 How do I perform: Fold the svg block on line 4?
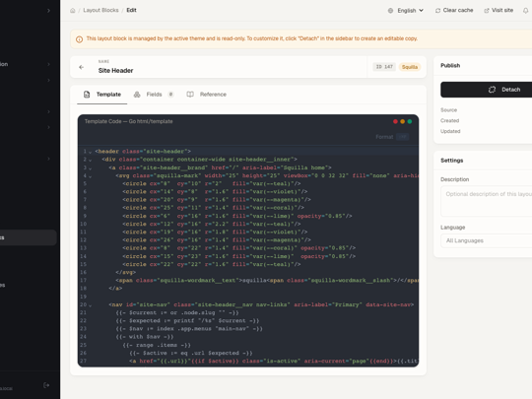[x=90, y=176]
